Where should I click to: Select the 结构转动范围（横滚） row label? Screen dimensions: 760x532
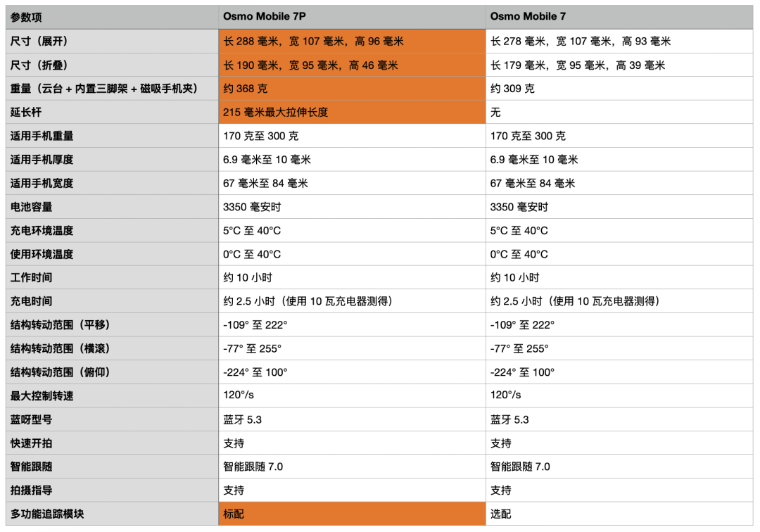point(112,348)
